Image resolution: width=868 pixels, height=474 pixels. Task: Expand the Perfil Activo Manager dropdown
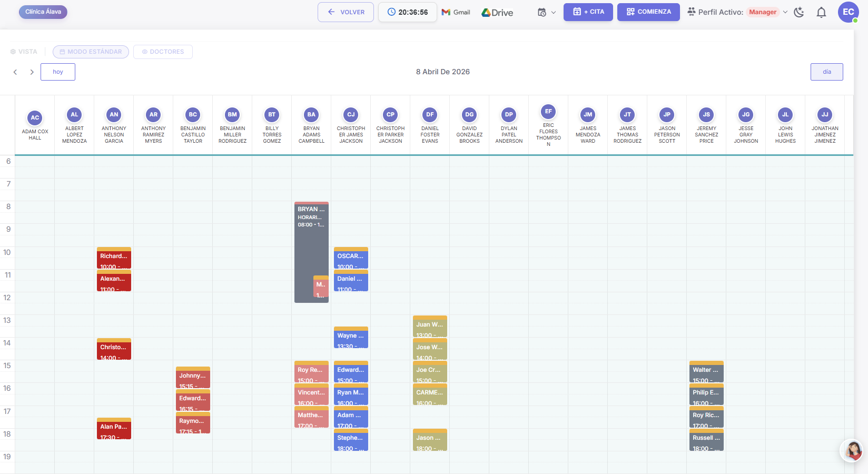coord(785,12)
